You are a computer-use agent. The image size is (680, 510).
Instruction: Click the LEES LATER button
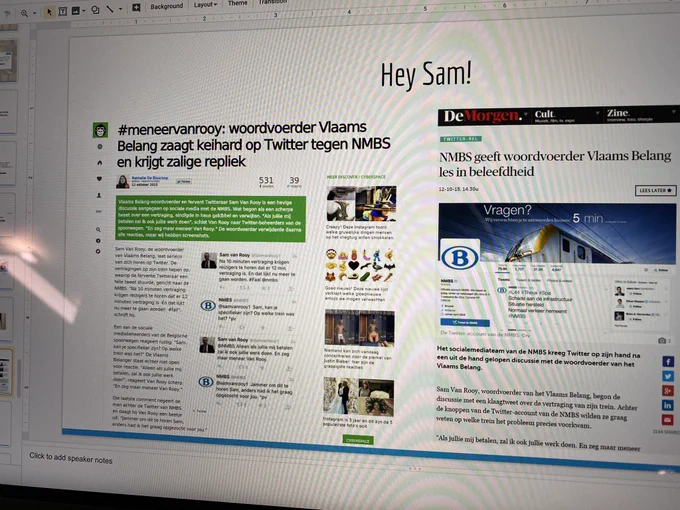tap(655, 190)
